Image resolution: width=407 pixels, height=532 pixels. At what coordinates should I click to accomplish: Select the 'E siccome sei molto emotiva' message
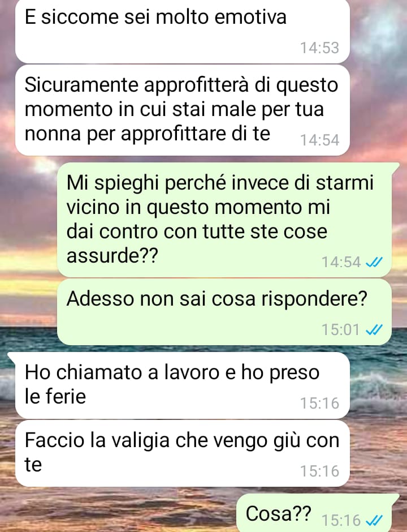click(x=183, y=31)
